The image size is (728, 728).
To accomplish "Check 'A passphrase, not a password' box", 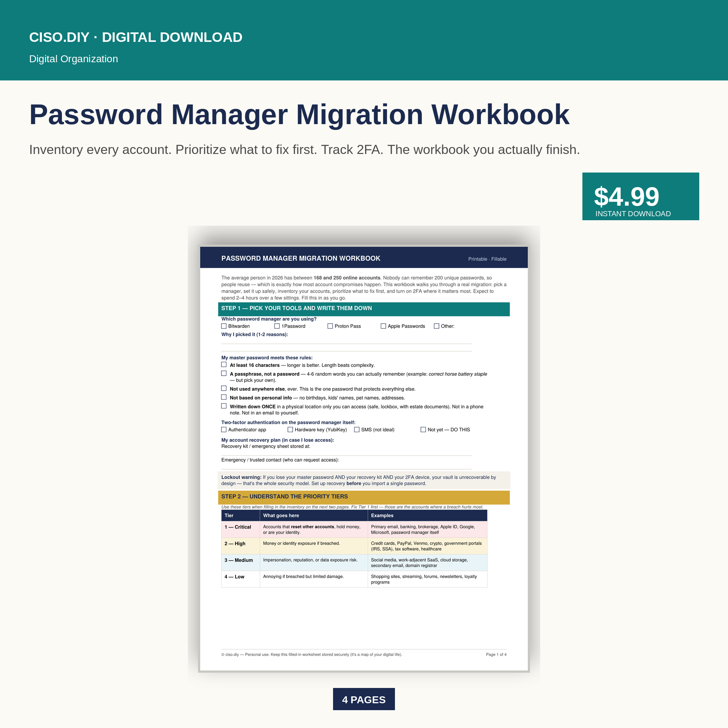I will pos(224,373).
